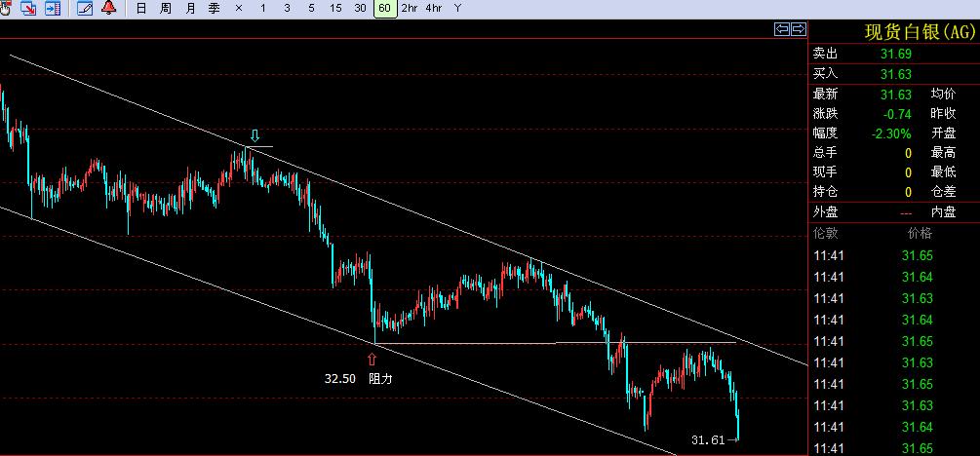This screenshot has height=456, width=980.
Task: Select the 5-minute timeframe
Action: [x=311, y=8]
